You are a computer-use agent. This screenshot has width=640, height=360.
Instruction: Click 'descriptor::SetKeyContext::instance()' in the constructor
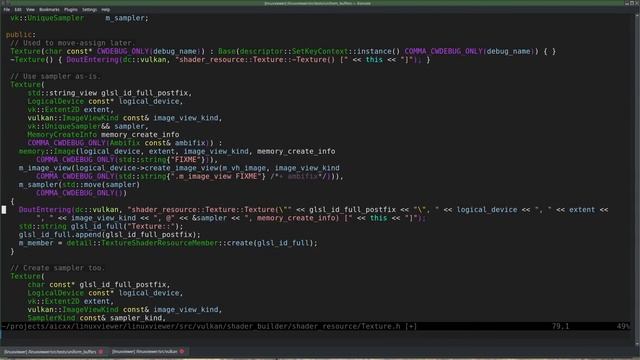tap(320, 51)
